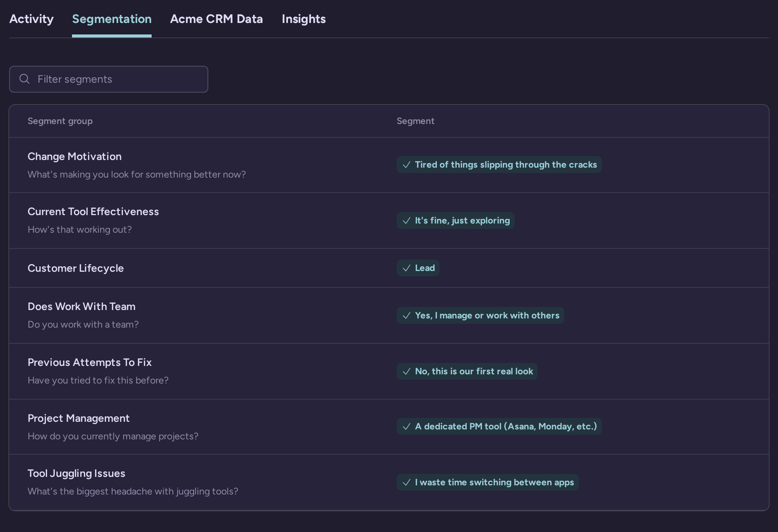Viewport: 778px width, 532px height.
Task: Open the Activity tab
Action: tap(31, 19)
